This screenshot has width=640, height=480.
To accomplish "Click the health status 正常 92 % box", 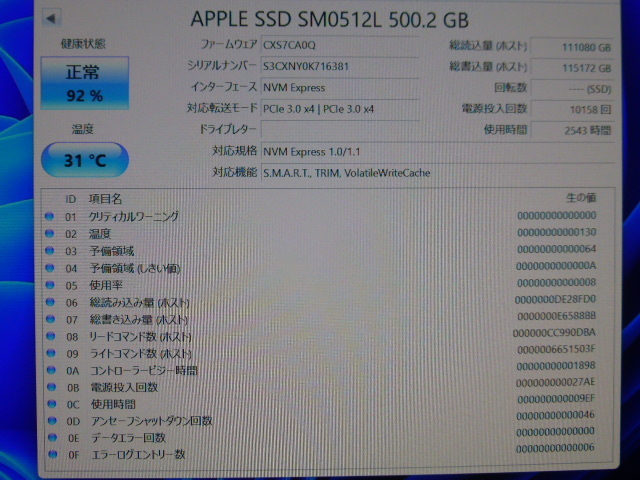I will tap(85, 83).
